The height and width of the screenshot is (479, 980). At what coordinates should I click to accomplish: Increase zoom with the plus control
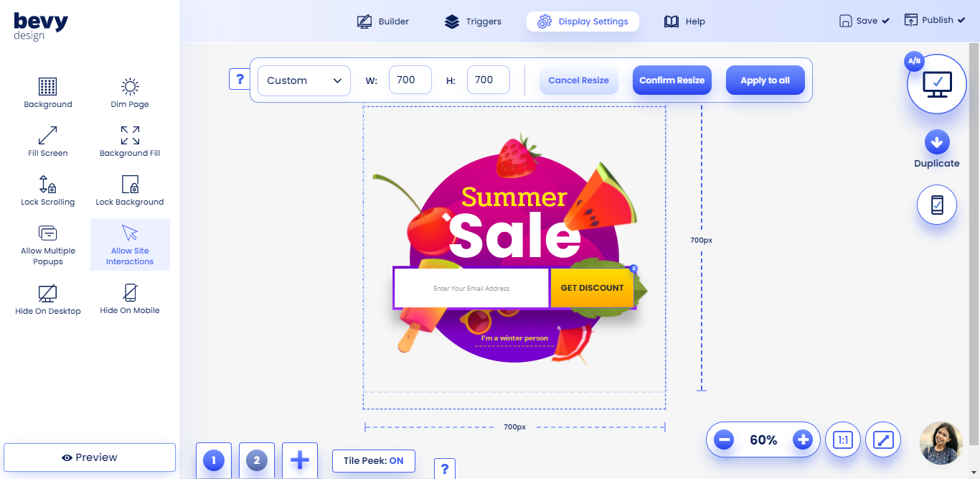click(x=803, y=440)
